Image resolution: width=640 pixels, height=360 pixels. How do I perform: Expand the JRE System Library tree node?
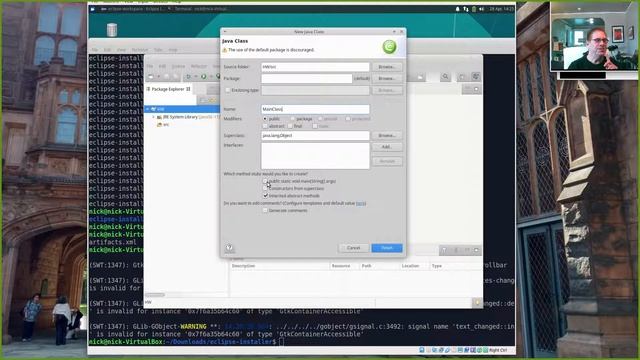point(153,117)
